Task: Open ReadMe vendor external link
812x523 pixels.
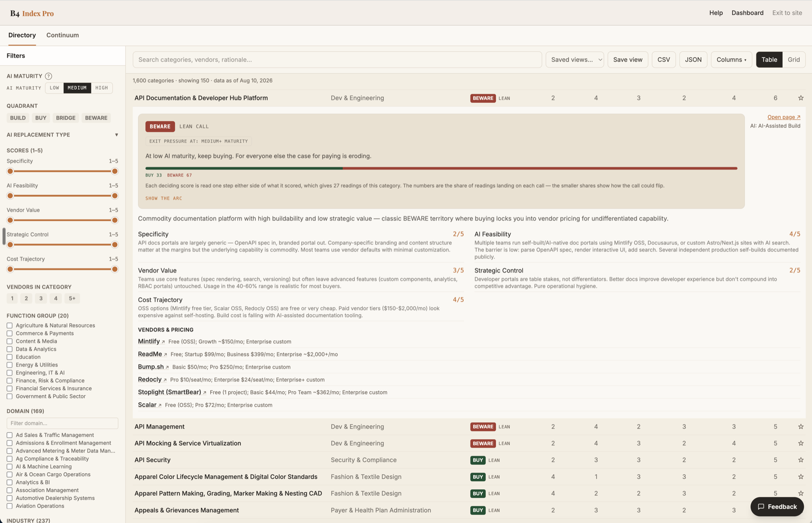Action: pos(152,354)
